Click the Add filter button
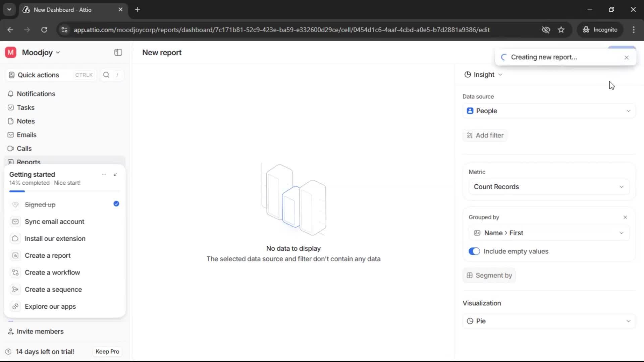 (485, 135)
